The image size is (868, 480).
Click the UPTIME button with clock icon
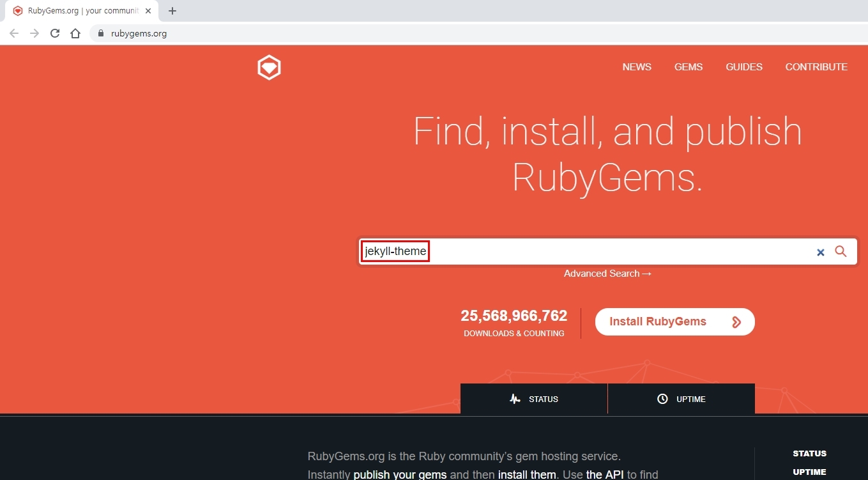(x=681, y=399)
